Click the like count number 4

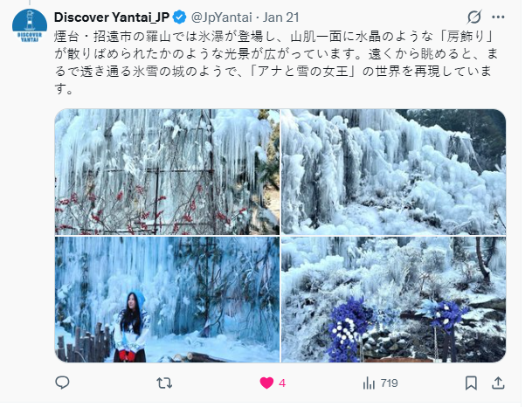point(282,383)
